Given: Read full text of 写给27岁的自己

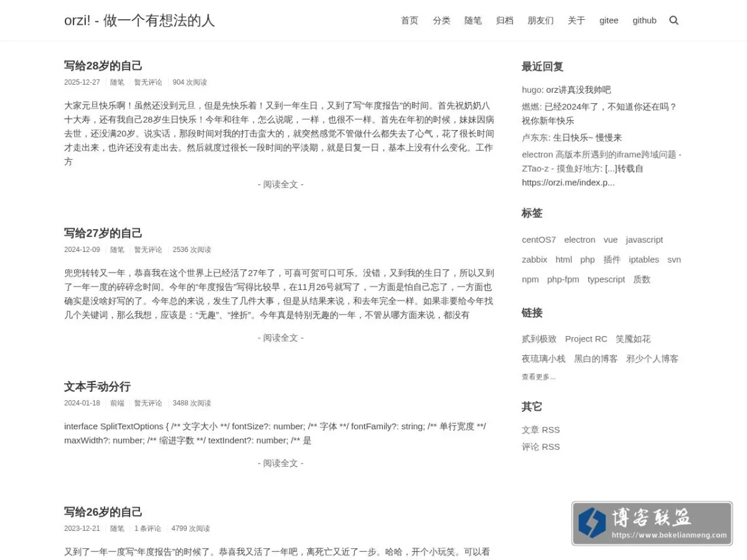Looking at the screenshot, I should coord(281,338).
